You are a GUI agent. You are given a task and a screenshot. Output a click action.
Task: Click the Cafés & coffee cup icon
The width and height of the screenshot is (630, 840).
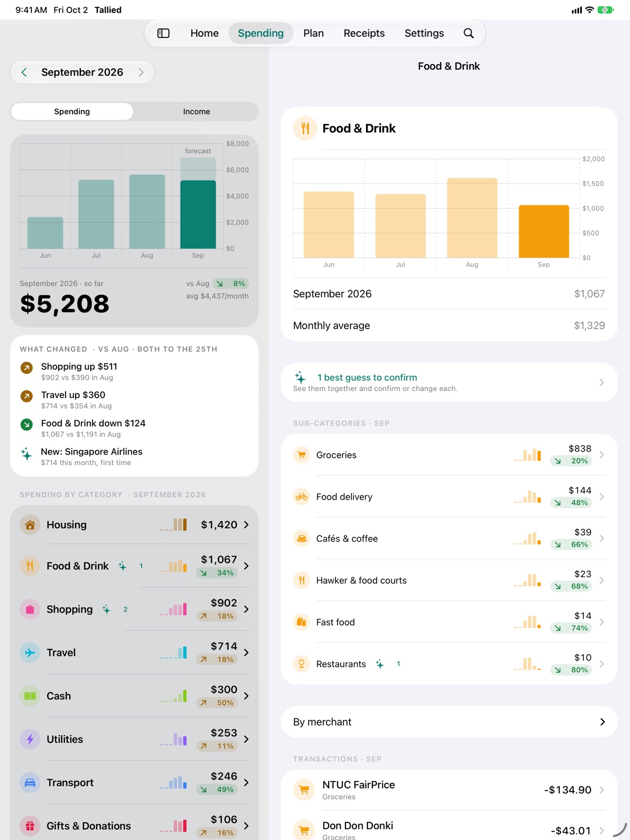(x=301, y=538)
